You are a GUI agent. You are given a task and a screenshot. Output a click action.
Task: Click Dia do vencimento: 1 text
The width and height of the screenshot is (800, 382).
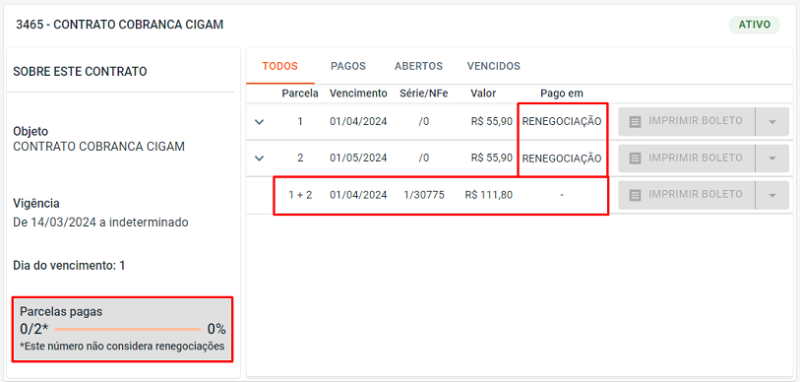[69, 266]
